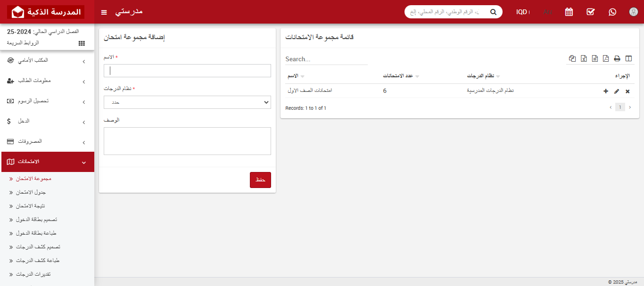Open نتيجة الامتحان from sidebar
The height and width of the screenshot is (286, 644).
31,206
